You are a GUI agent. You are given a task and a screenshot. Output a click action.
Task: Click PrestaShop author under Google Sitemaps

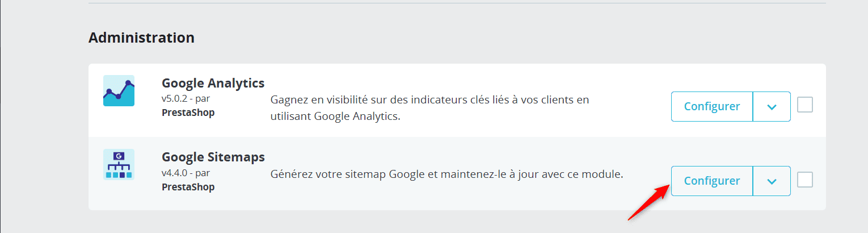(188, 186)
